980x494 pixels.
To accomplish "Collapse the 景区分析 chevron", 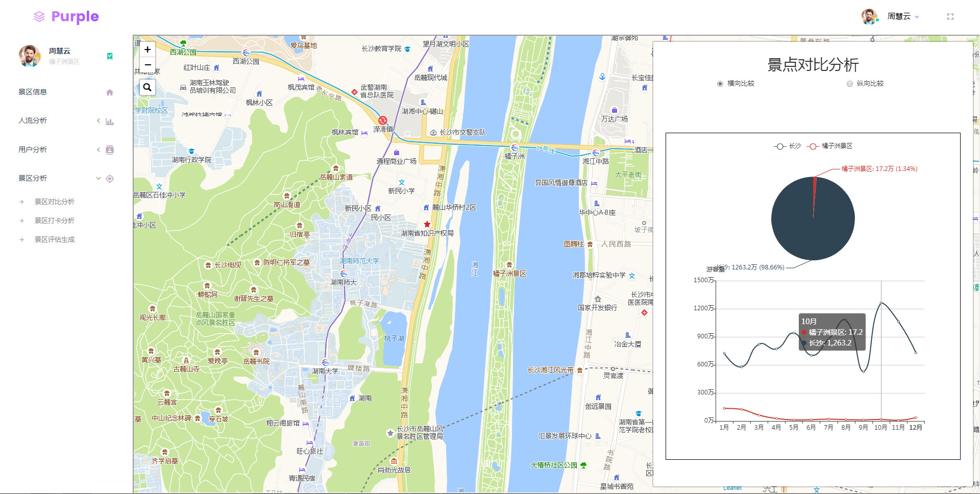I will pyautogui.click(x=99, y=178).
